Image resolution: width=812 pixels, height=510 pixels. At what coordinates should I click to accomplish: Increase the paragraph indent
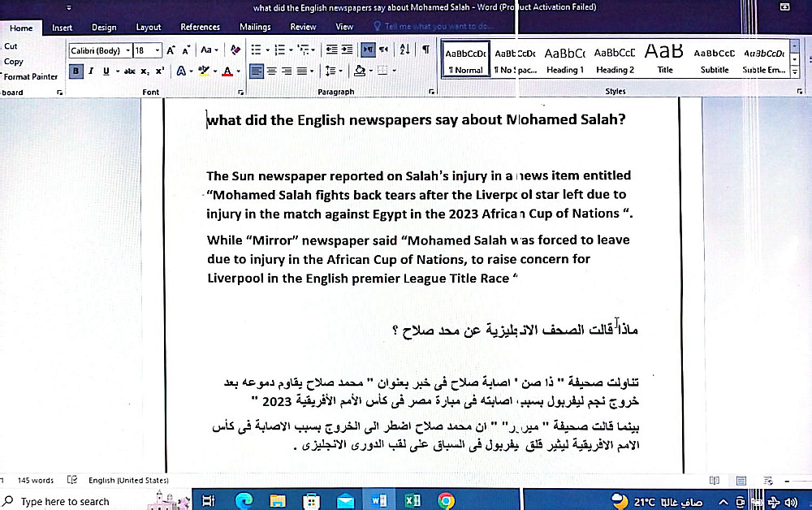pos(347,50)
